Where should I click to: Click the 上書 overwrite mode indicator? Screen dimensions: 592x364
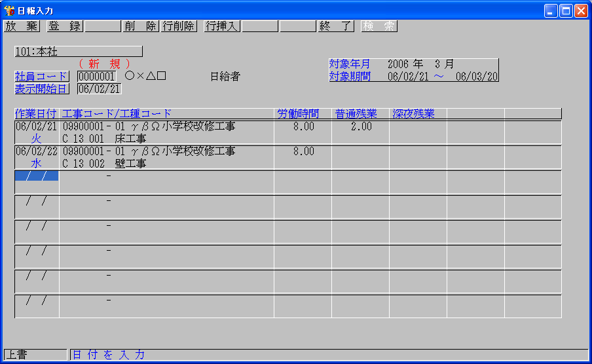click(35, 355)
